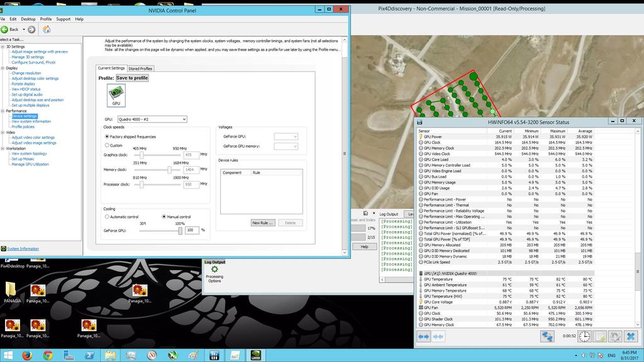The image size is (644, 362).
Task: Open the Back button history dropdown arrow
Action: point(24,30)
